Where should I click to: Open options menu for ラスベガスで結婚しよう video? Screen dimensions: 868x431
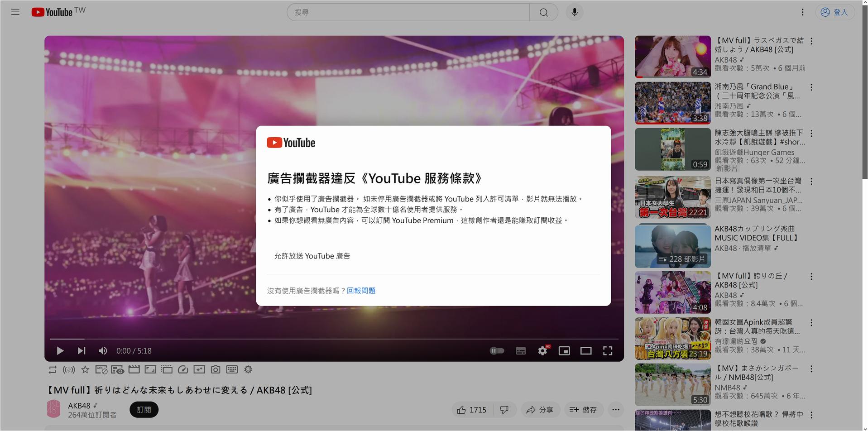point(811,41)
